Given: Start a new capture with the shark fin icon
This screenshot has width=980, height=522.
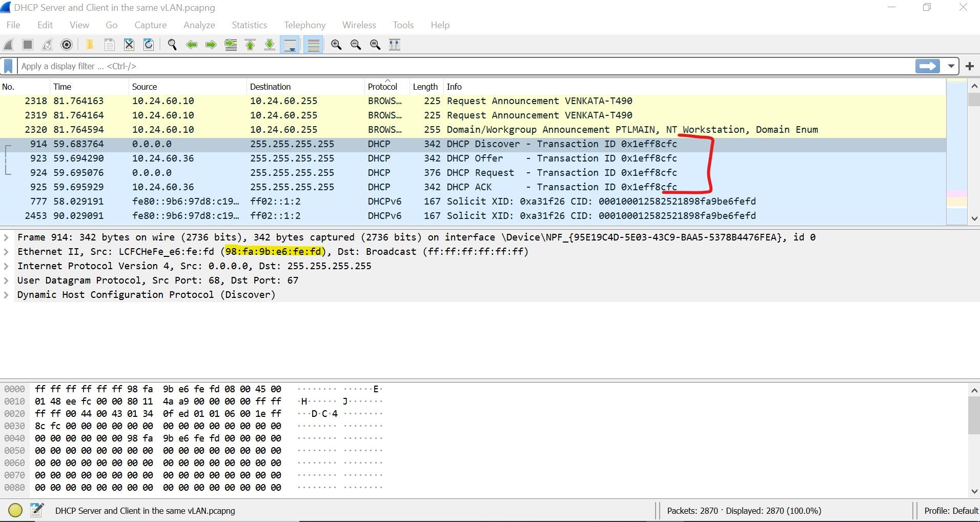Looking at the screenshot, I should click(7, 45).
